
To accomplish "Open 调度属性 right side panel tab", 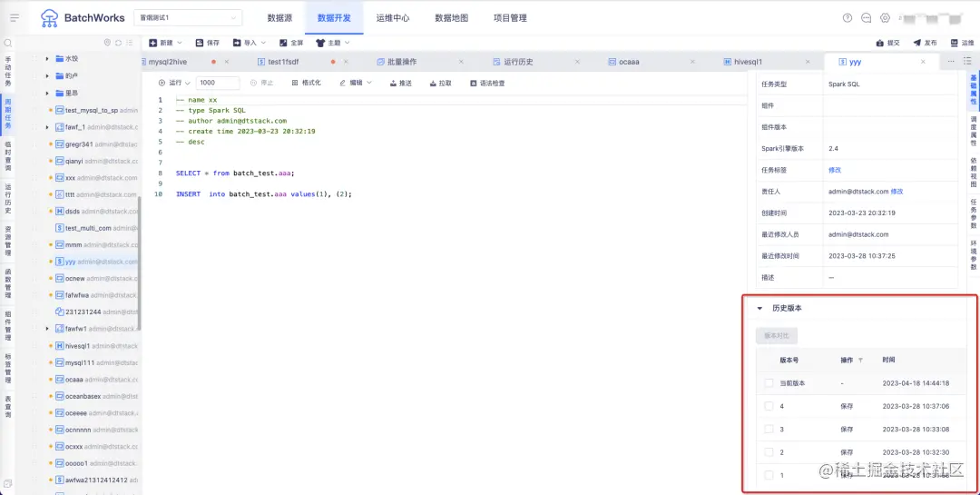I will [x=973, y=131].
